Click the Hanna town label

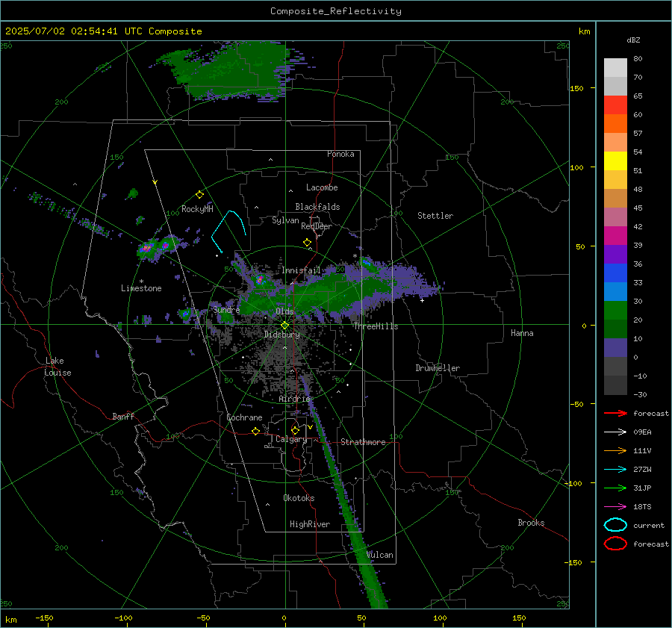tap(522, 333)
